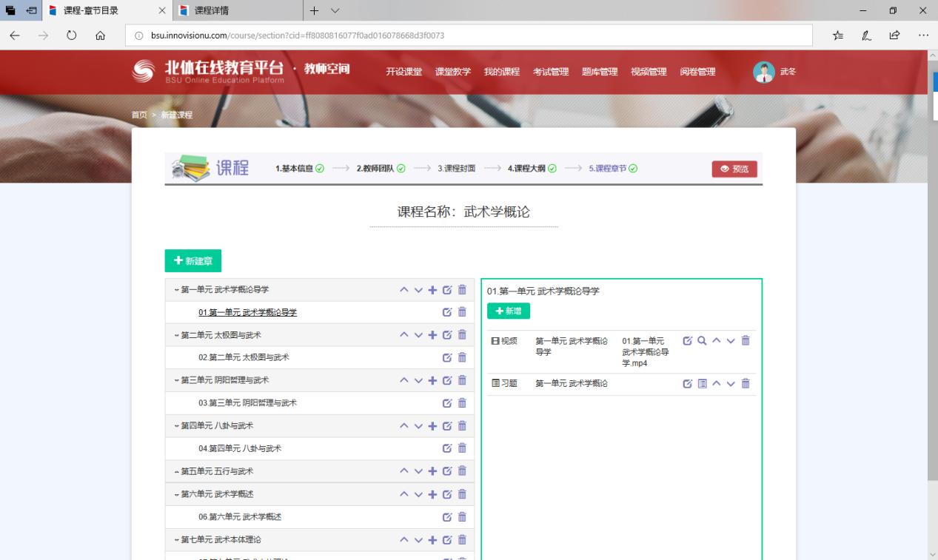Click the 预览 button
938x560 pixels.
tap(734, 169)
